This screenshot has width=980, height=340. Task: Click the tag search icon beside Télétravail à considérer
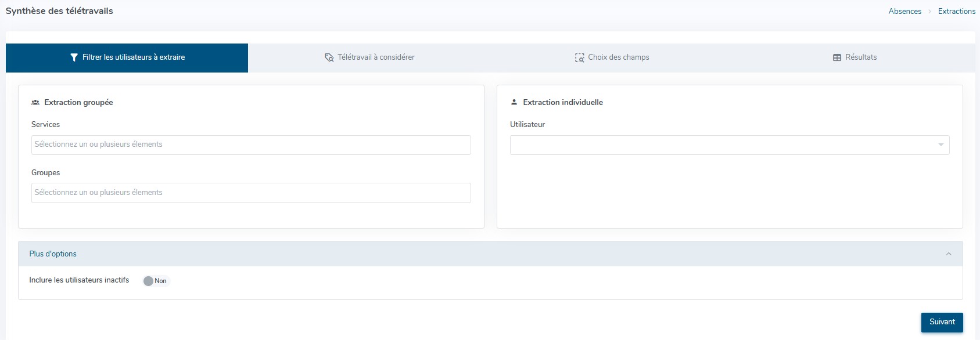click(329, 57)
